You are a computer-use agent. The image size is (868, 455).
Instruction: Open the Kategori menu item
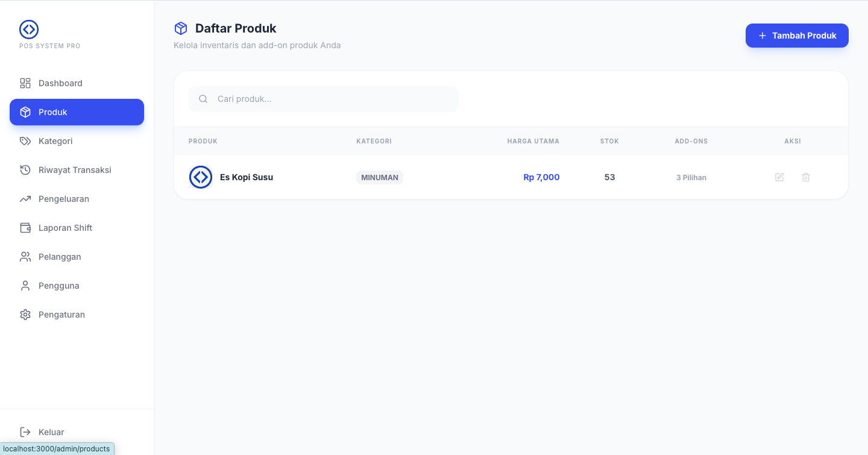coord(55,141)
